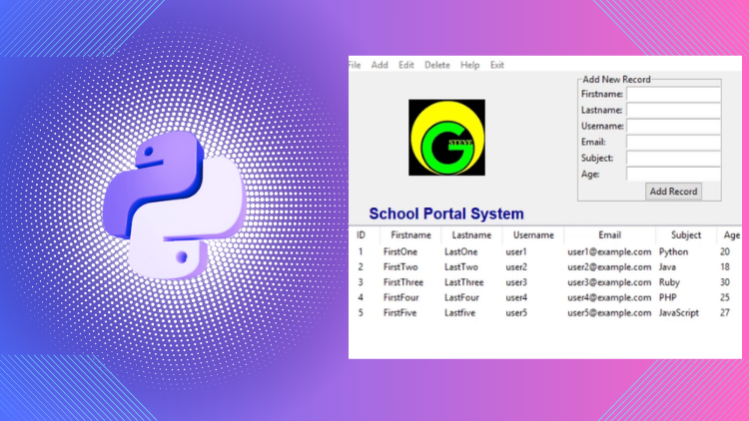Click the Subject input box
The width and height of the screenshot is (749, 421).
(x=673, y=158)
